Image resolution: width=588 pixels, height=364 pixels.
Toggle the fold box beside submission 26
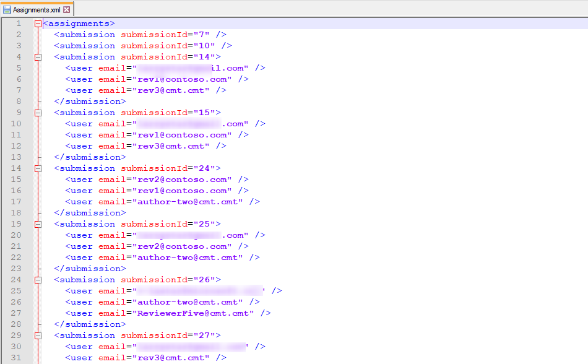pos(38,279)
